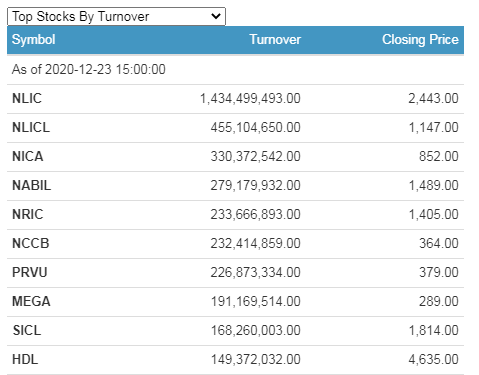479x375 pixels.
Task: Select the NLICL stock symbol
Action: click(31, 127)
